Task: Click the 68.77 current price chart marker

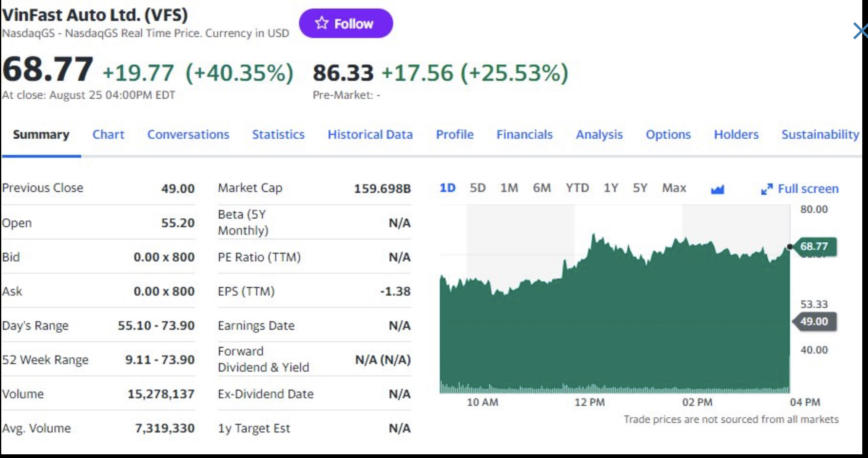Action: click(813, 246)
